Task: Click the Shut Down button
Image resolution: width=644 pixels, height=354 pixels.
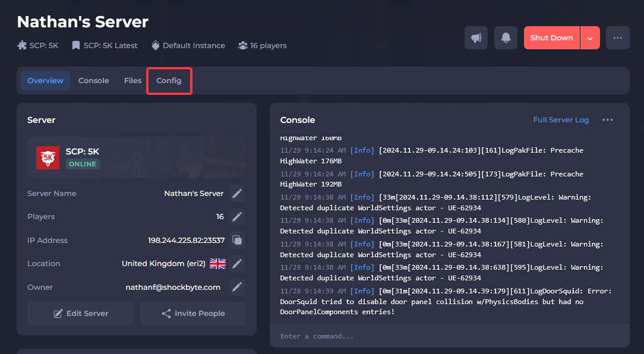Action: [551, 38]
